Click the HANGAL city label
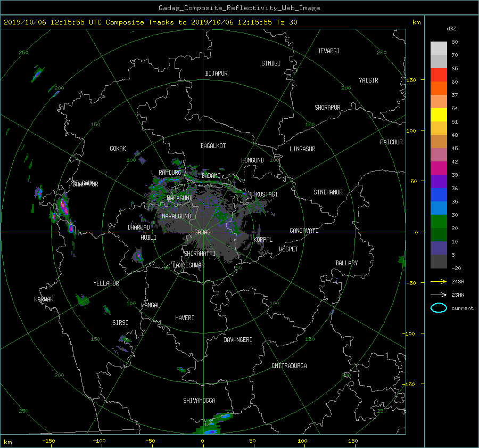 [x=150, y=305]
